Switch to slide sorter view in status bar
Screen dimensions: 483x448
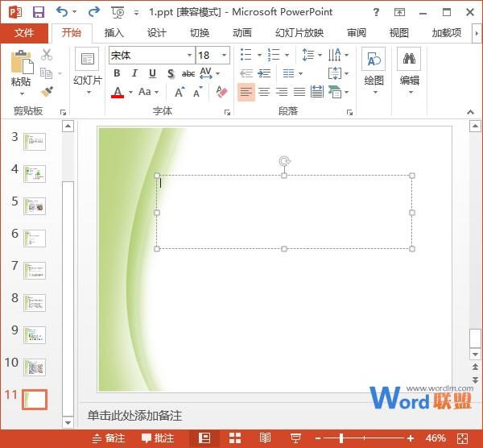[x=235, y=438]
